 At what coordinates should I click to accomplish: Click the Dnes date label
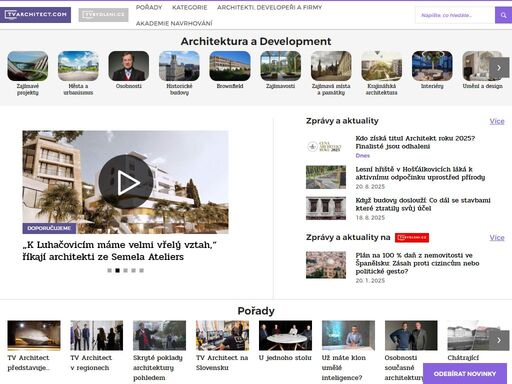point(363,156)
